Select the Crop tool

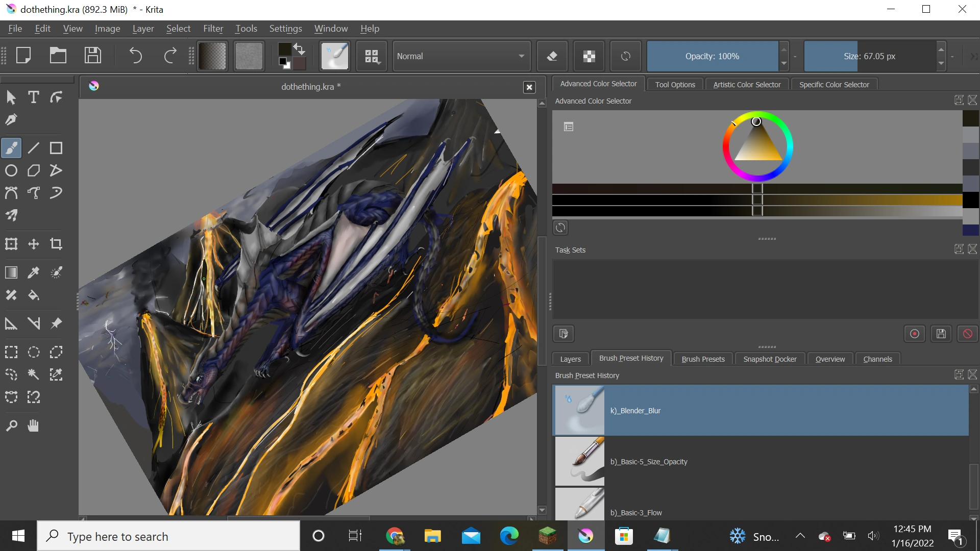click(x=56, y=244)
